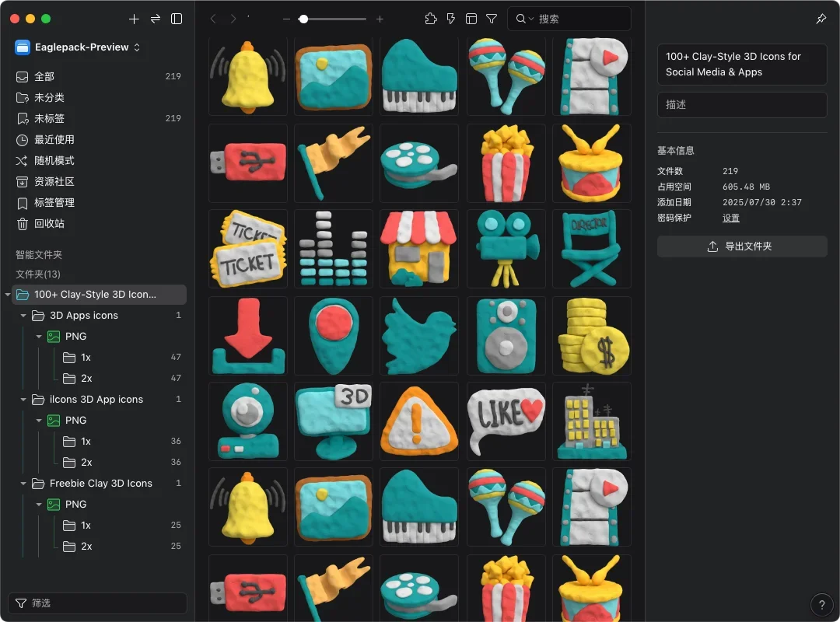Click the lightning bolt quick action icon
Screen dimensions: 840x622
[x=451, y=19]
